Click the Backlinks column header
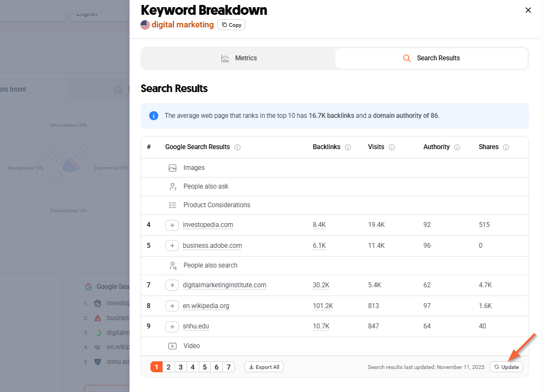 click(x=327, y=147)
